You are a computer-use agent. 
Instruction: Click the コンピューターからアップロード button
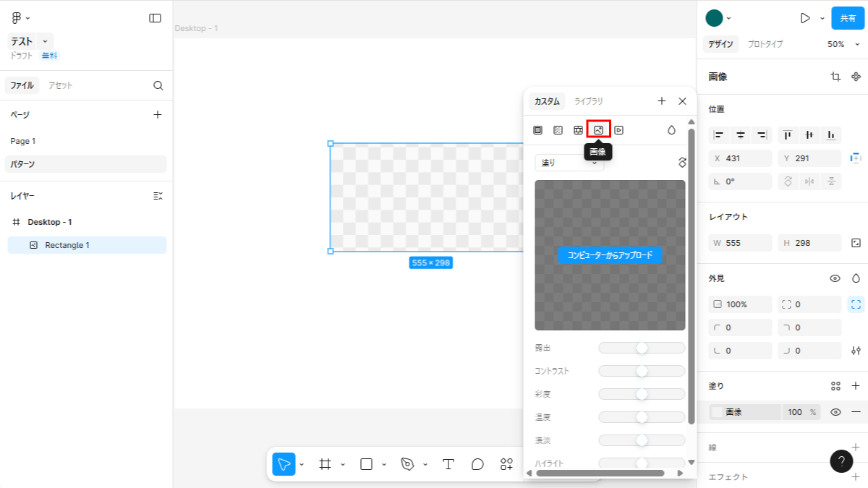(x=610, y=255)
